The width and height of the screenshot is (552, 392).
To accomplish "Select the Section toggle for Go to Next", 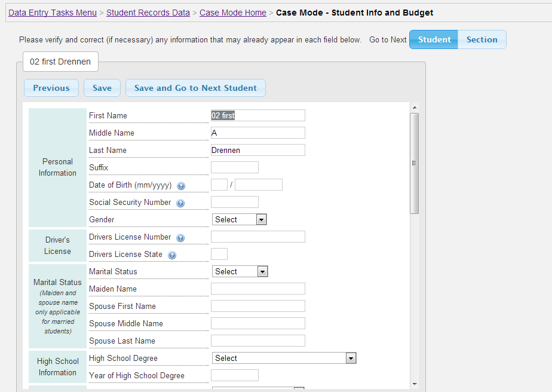I will pos(482,39).
